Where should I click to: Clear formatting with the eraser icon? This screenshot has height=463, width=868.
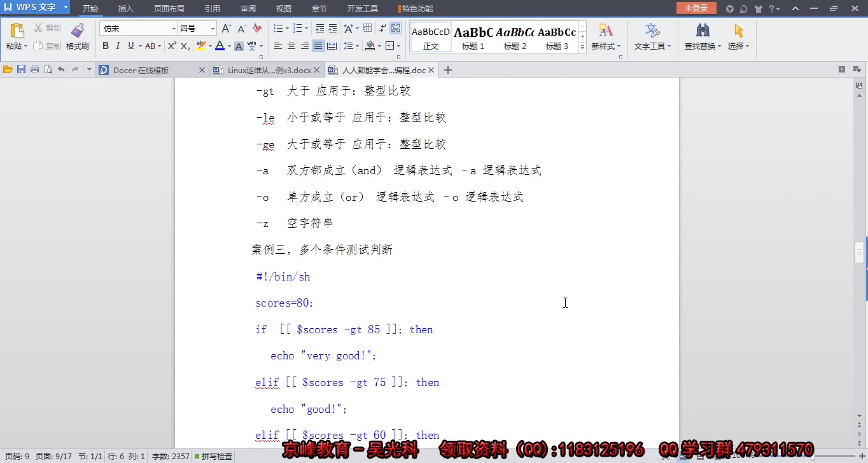tap(257, 29)
